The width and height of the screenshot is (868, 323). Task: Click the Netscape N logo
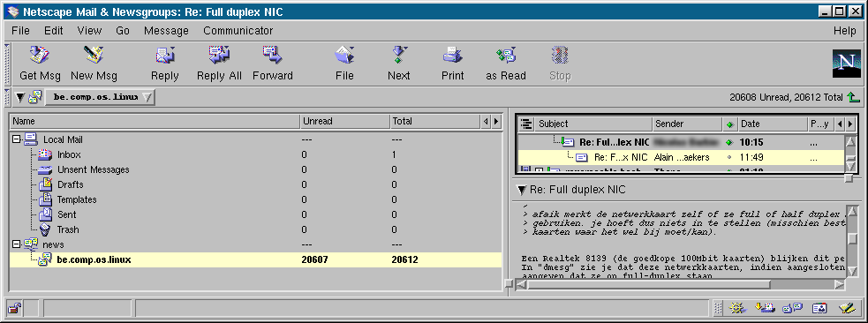point(847,63)
